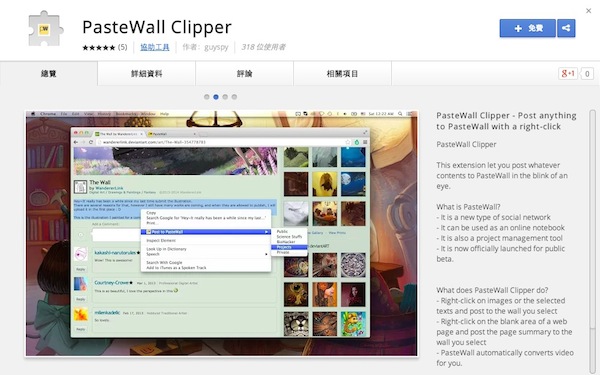Screen dimensions: 600x375
Task: Select the third screenshot carousel dot
Action: point(225,97)
